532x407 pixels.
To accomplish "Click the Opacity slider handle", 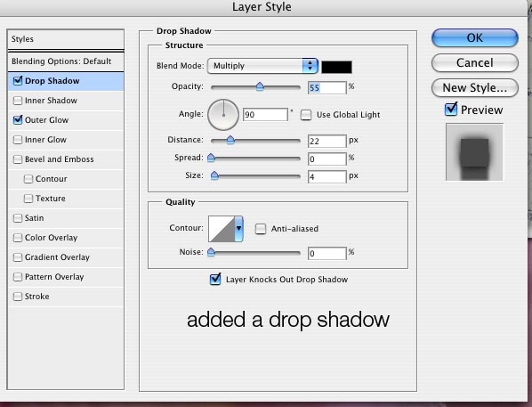I will [x=260, y=86].
